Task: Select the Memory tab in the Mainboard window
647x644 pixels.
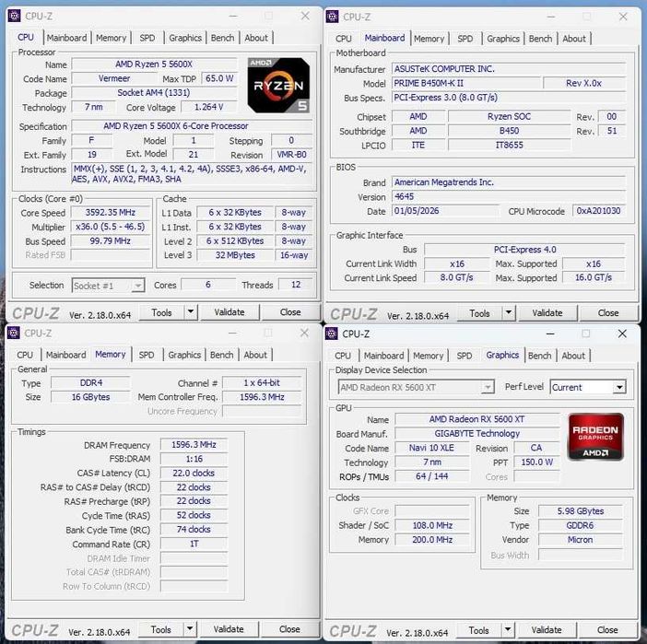Action: 429,39
